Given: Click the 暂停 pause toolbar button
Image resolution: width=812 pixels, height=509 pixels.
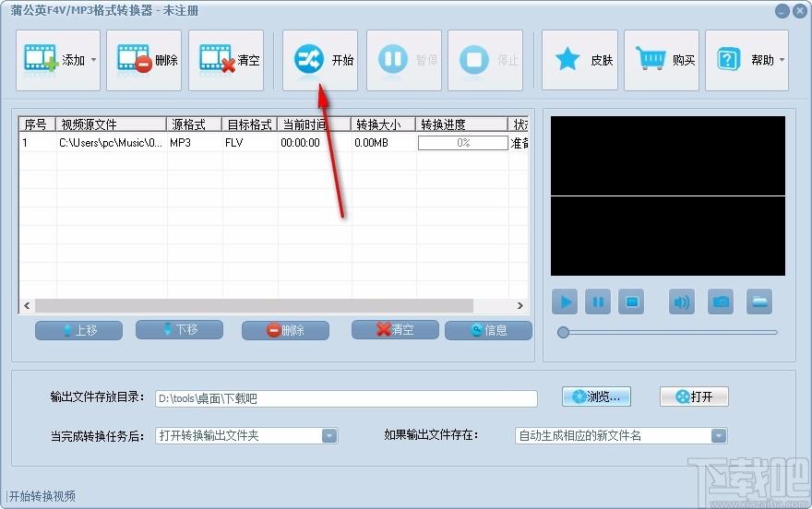Looking at the screenshot, I should point(404,61).
